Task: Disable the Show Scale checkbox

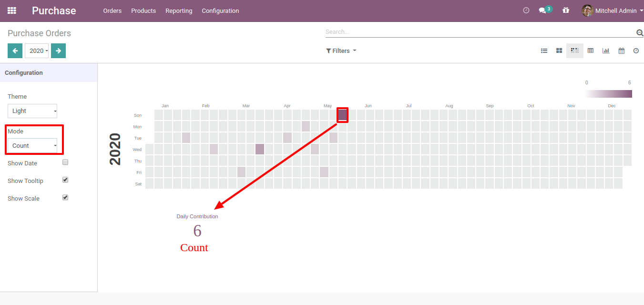Action: coord(66,197)
